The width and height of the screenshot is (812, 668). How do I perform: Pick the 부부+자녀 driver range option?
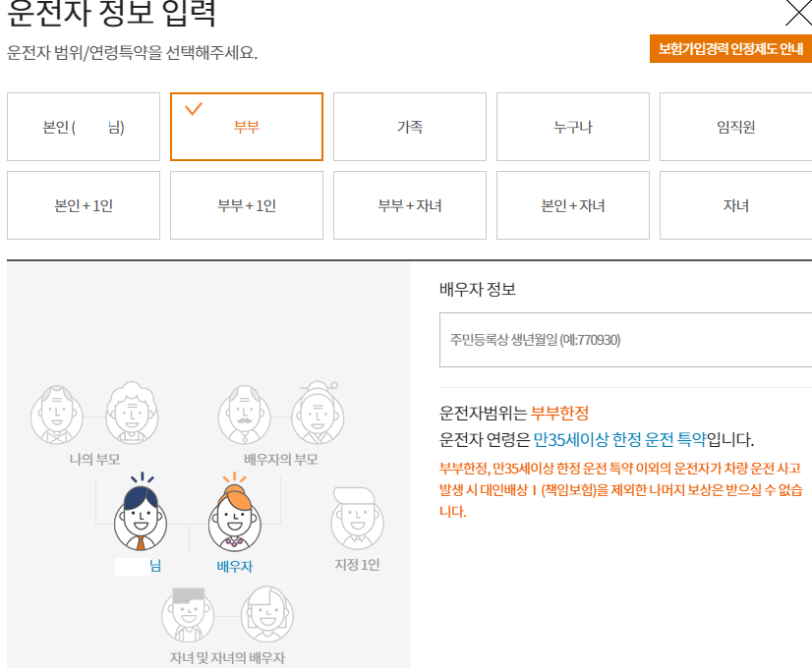(410, 205)
